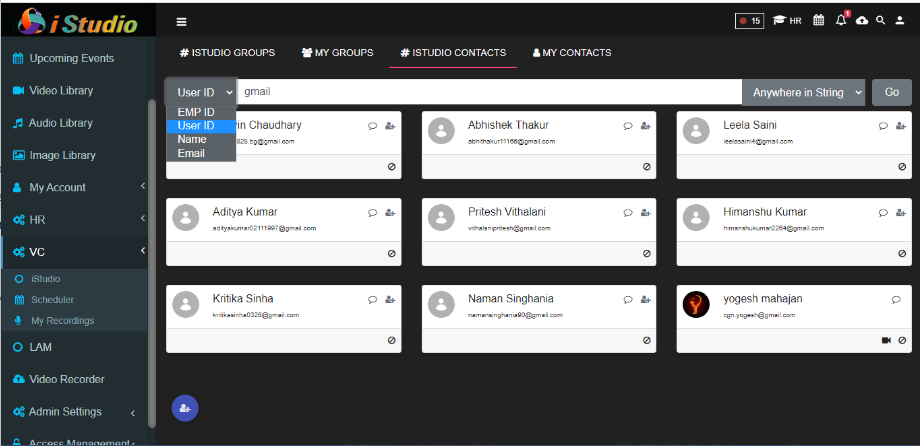Switch to ISTUDIO GROUPS tab
This screenshot has height=446, width=920.
point(227,53)
